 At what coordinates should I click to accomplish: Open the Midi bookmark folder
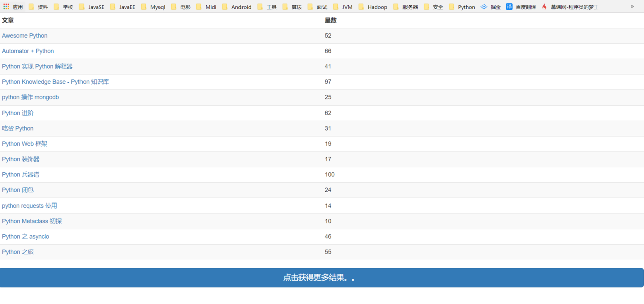pyautogui.click(x=206, y=7)
